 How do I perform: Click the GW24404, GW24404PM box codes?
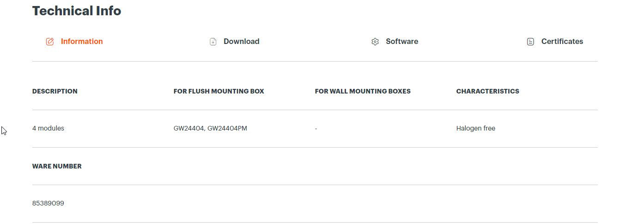tap(210, 128)
